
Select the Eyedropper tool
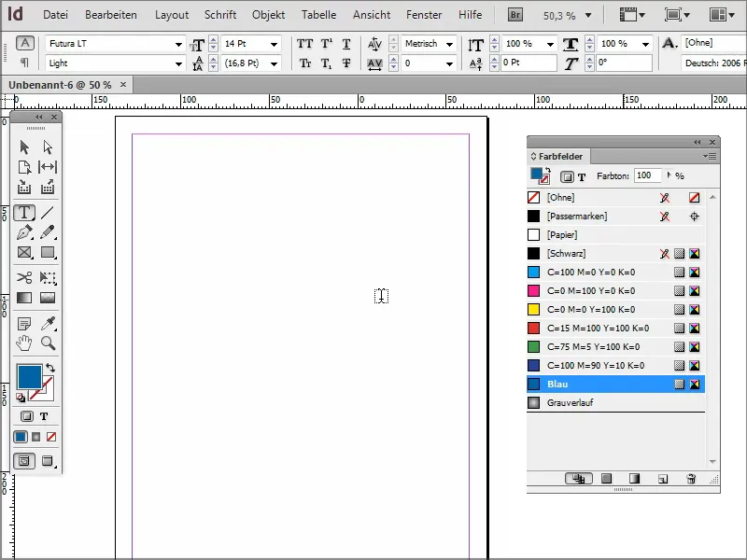(x=48, y=324)
